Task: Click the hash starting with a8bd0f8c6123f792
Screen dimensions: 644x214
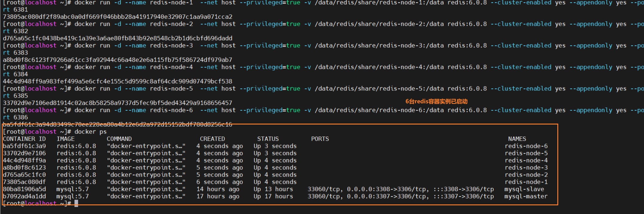Action: [x=117, y=60]
